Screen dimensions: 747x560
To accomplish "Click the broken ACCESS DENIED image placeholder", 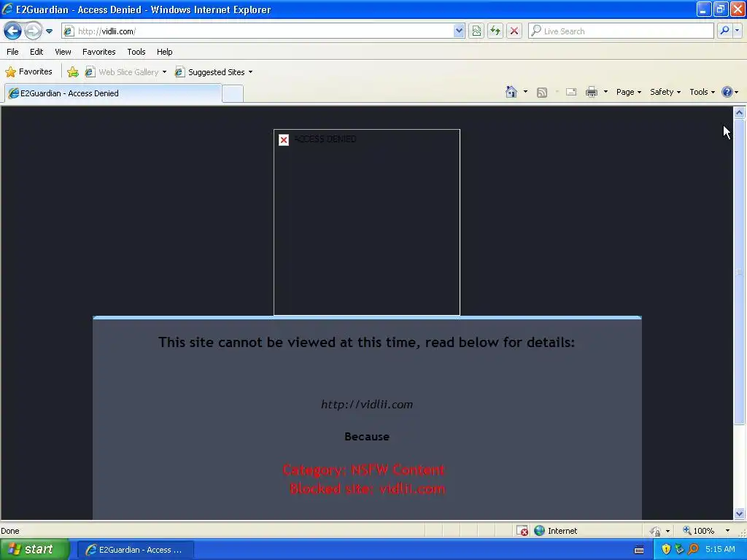I will tap(366, 222).
